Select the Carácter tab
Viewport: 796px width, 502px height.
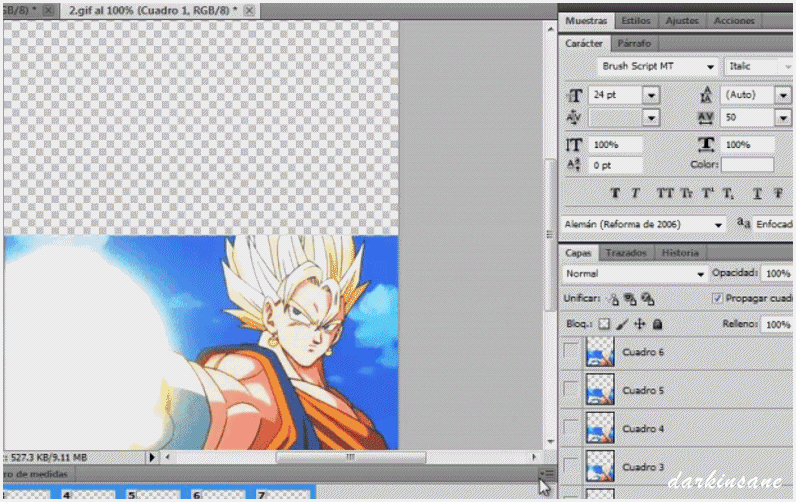(584, 44)
